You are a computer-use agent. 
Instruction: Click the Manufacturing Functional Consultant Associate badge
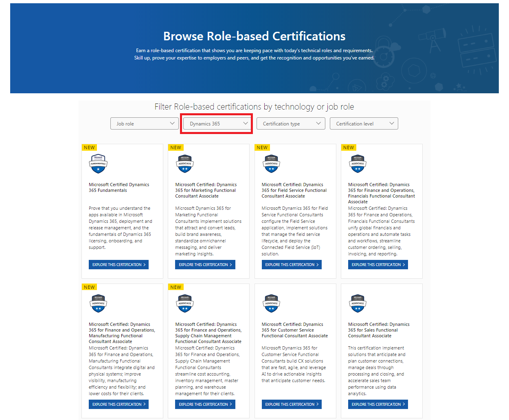[x=98, y=303]
